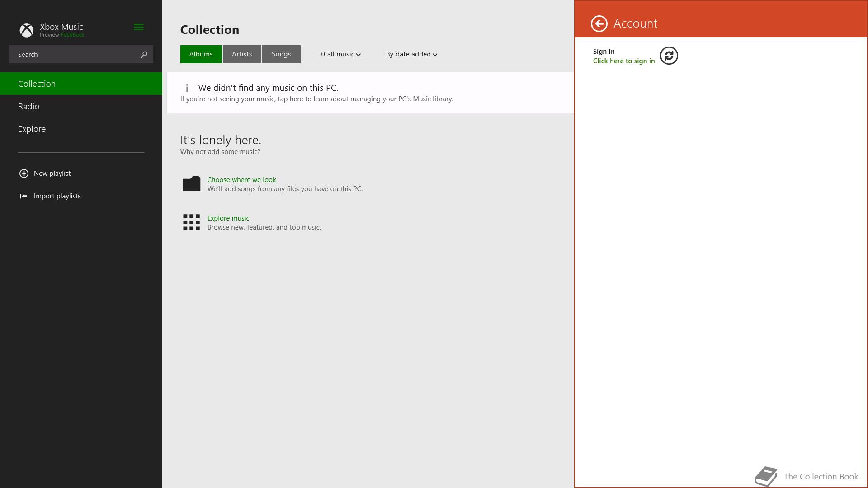
Task: Open the green hamburger menu icon
Action: pyautogui.click(x=139, y=27)
